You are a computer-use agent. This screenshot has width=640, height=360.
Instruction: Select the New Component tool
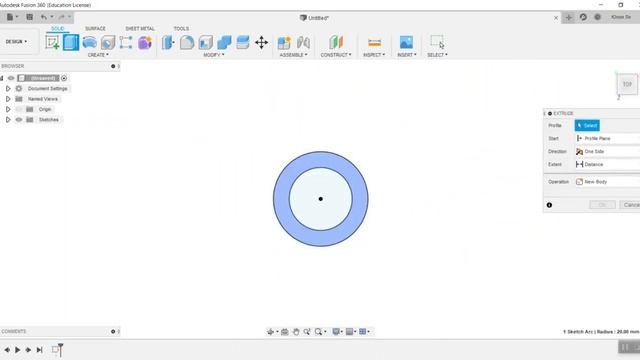(284, 42)
